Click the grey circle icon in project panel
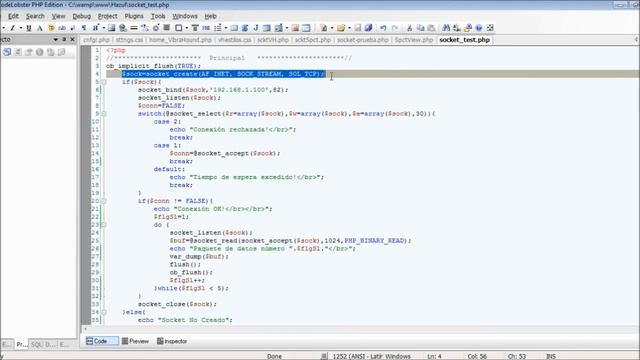 point(40,52)
